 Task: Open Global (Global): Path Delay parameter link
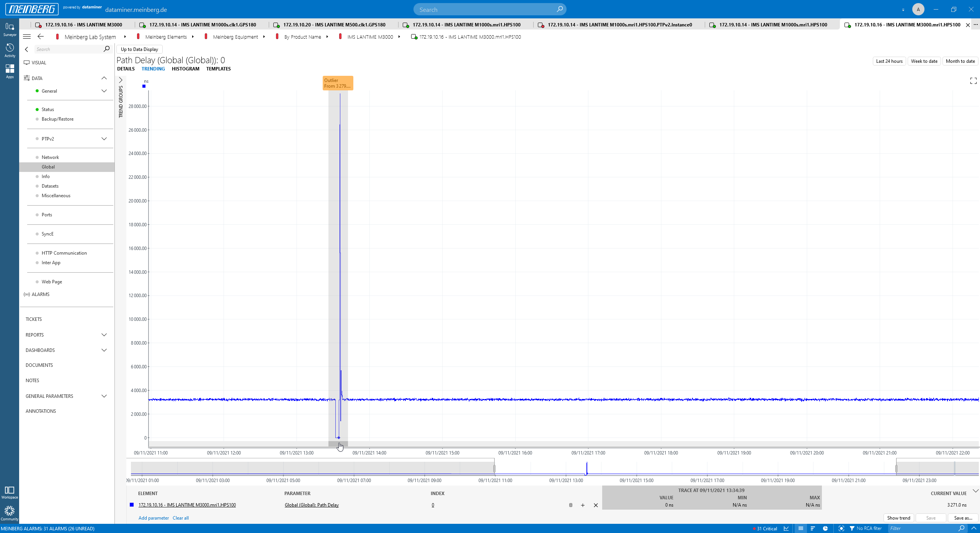click(312, 505)
